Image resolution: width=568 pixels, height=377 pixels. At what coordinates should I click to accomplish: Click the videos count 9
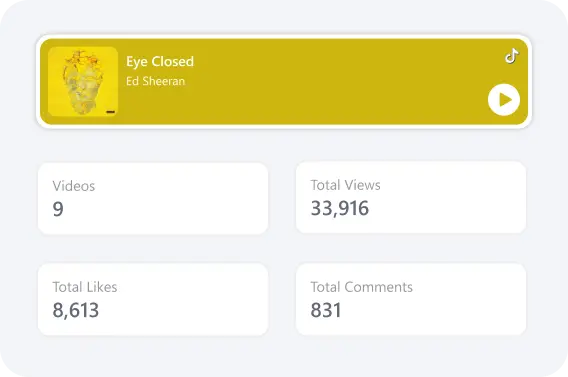[58, 209]
